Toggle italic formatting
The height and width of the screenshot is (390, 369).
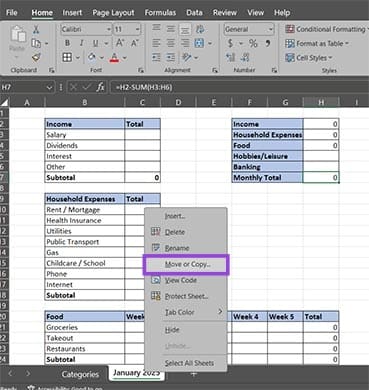81,43
